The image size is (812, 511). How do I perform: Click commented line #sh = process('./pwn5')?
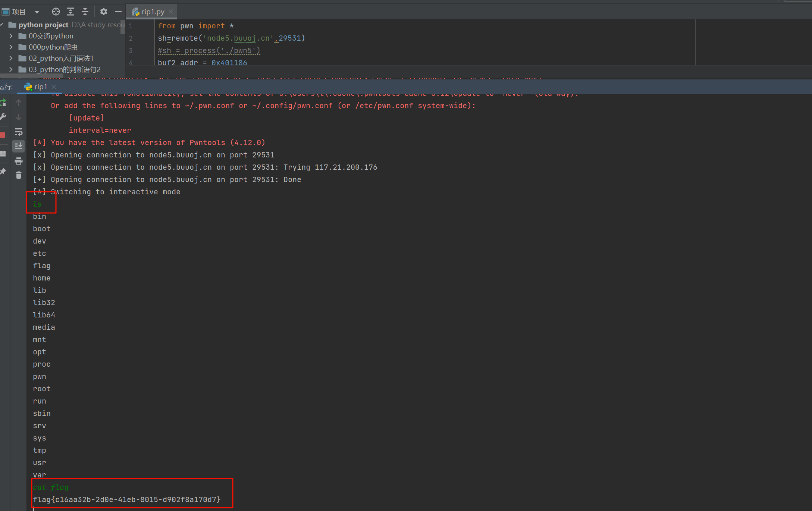point(209,50)
